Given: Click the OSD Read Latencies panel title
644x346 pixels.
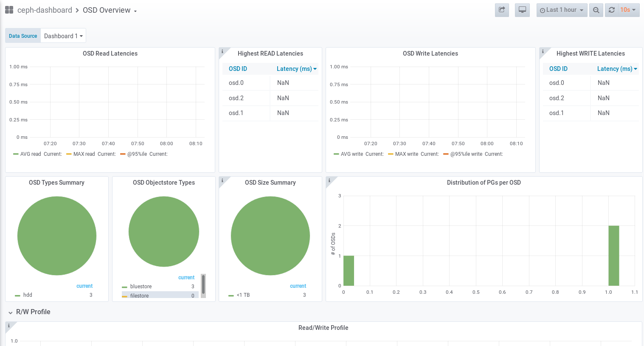Looking at the screenshot, I should tap(110, 53).
